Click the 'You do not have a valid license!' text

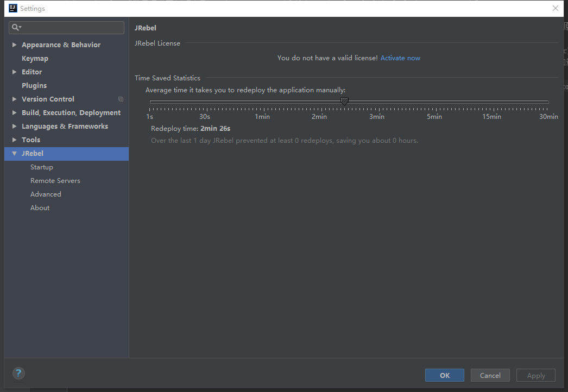click(327, 58)
